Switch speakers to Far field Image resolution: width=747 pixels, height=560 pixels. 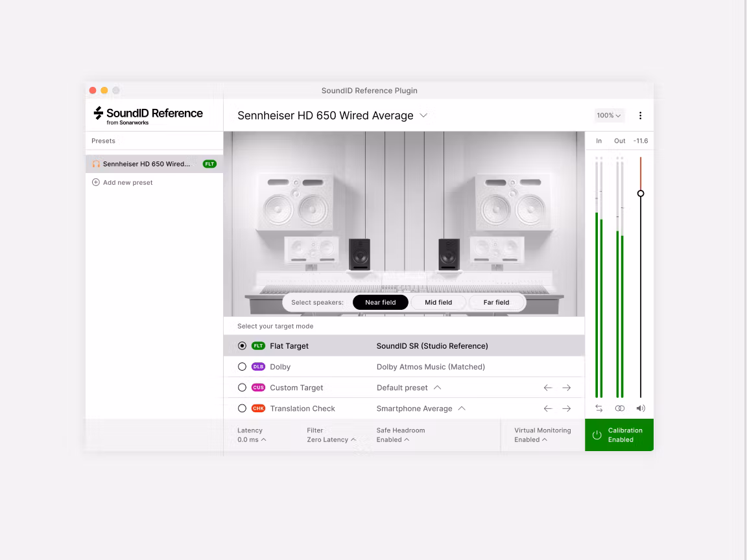click(496, 303)
